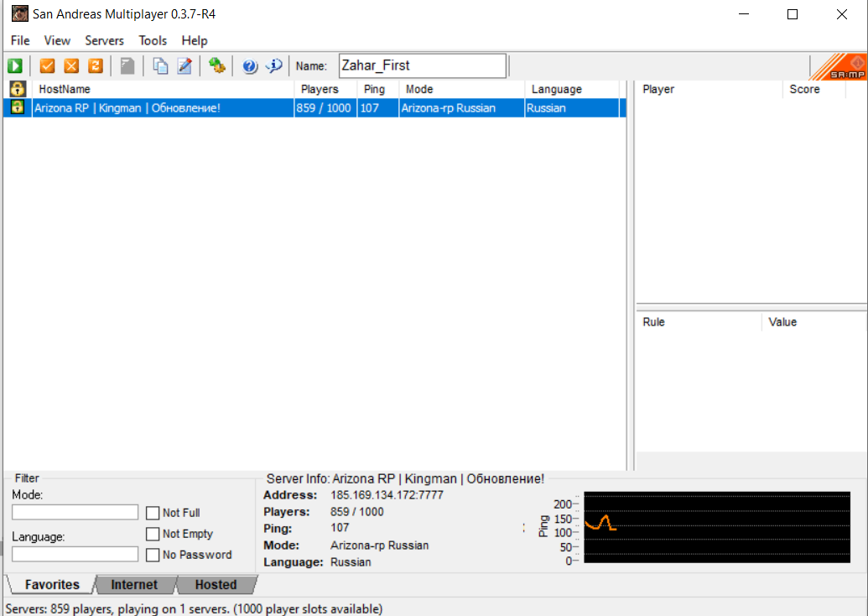Click the Add Server checkmark icon
This screenshot has width=868, height=616.
48,66
